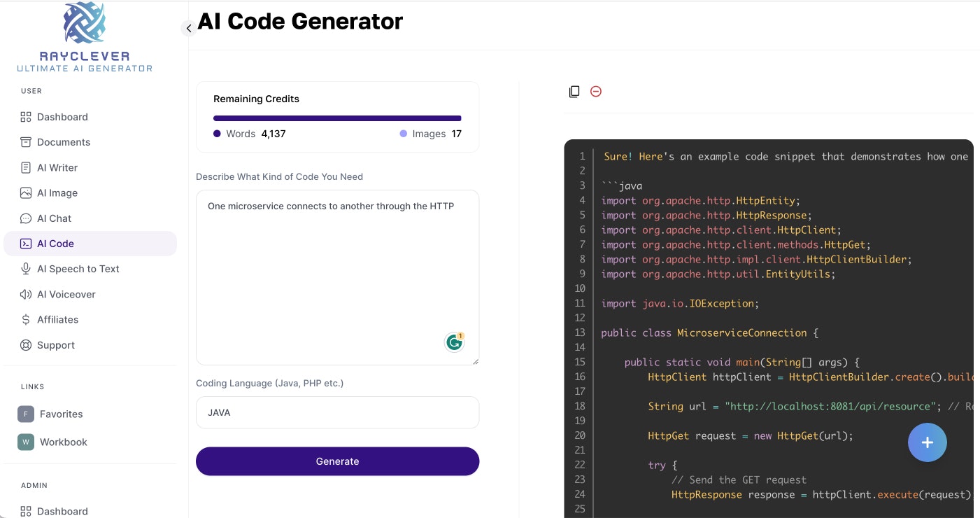Click the Grammarly icon in the text area
The image size is (980, 518).
tap(455, 342)
